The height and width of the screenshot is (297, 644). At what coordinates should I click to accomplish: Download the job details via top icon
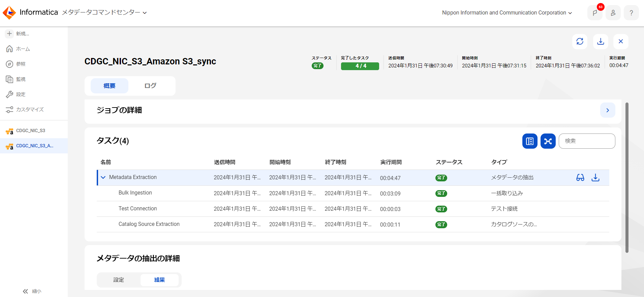coord(601,41)
